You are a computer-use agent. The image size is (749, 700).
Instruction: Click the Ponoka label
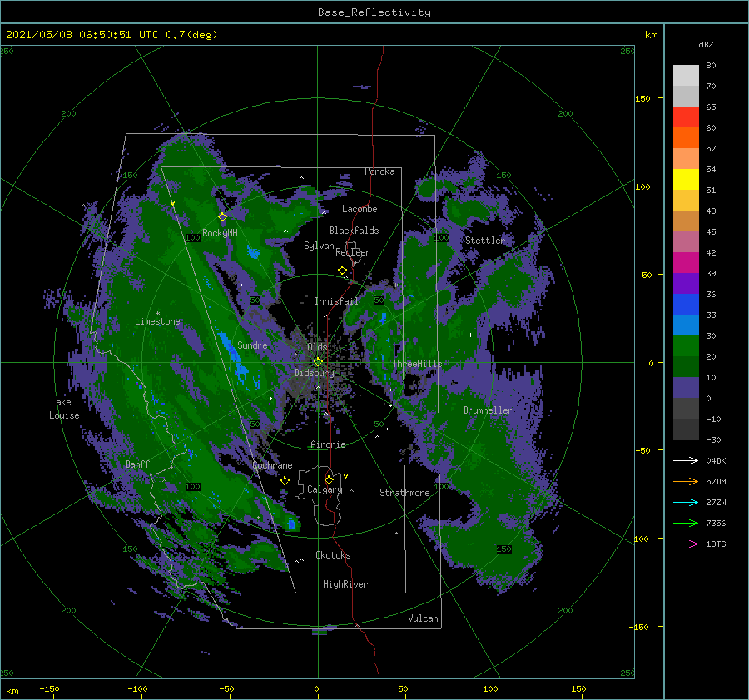(x=379, y=171)
